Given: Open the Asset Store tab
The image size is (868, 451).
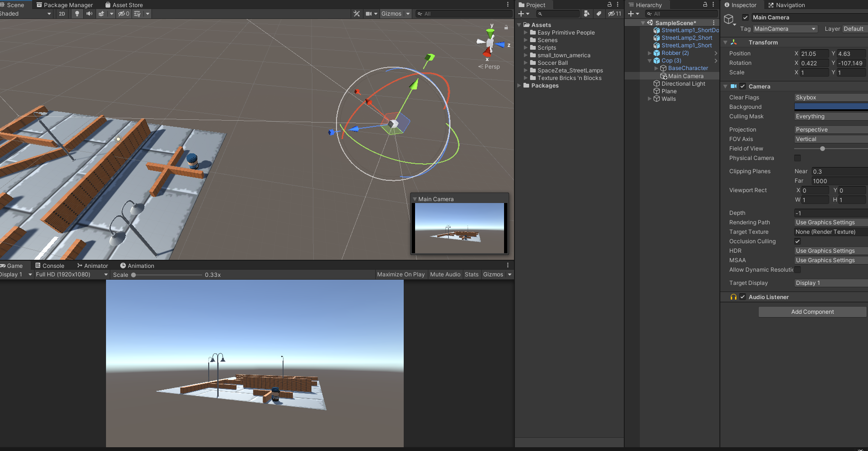Looking at the screenshot, I should [x=124, y=5].
